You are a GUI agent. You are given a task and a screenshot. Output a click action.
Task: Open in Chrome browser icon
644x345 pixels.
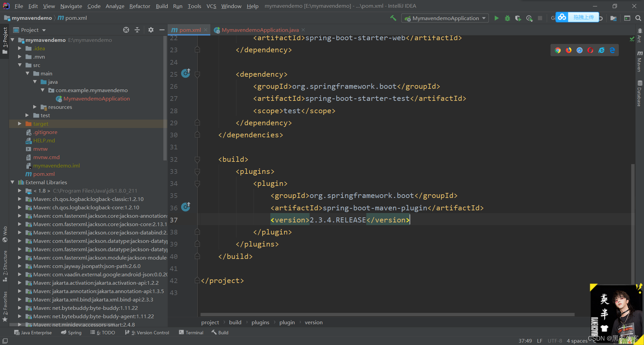(x=558, y=50)
